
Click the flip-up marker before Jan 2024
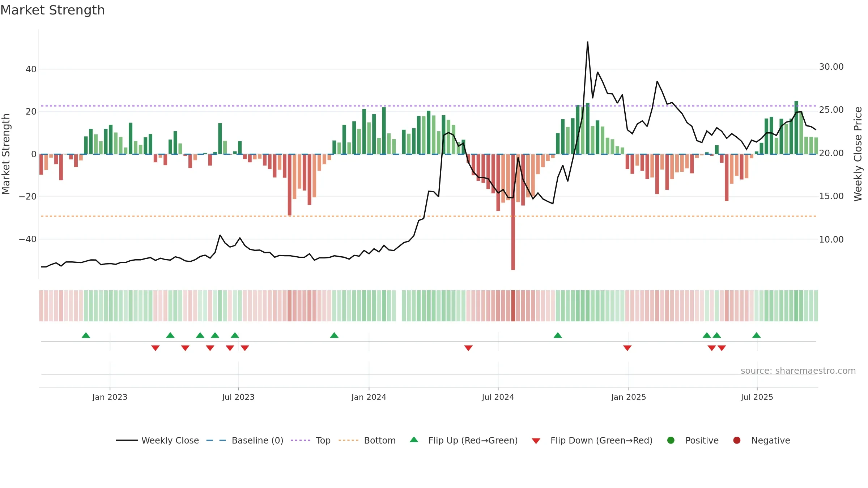(x=334, y=335)
